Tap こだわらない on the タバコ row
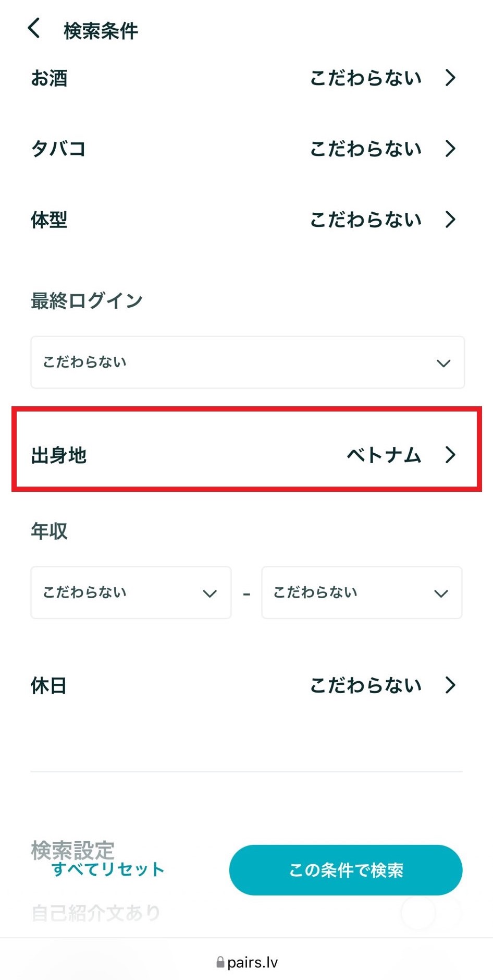Screen dimensions: 493x980 tap(366, 149)
